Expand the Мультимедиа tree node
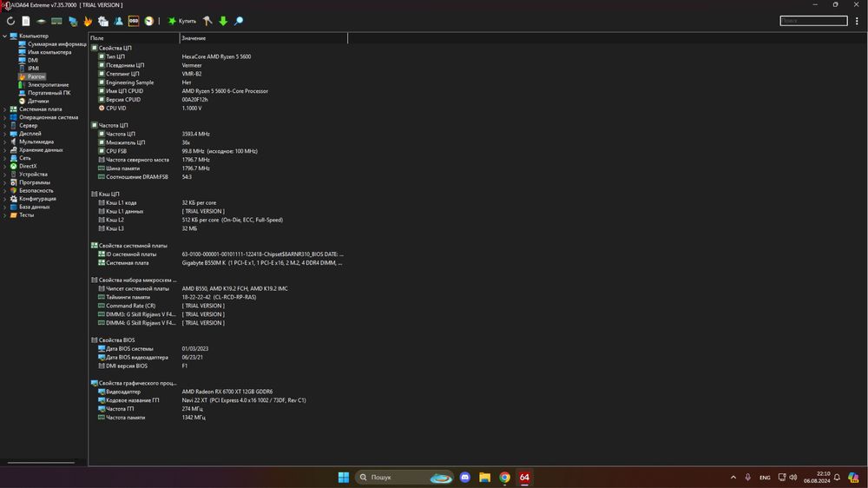The image size is (868, 488). [x=5, y=142]
